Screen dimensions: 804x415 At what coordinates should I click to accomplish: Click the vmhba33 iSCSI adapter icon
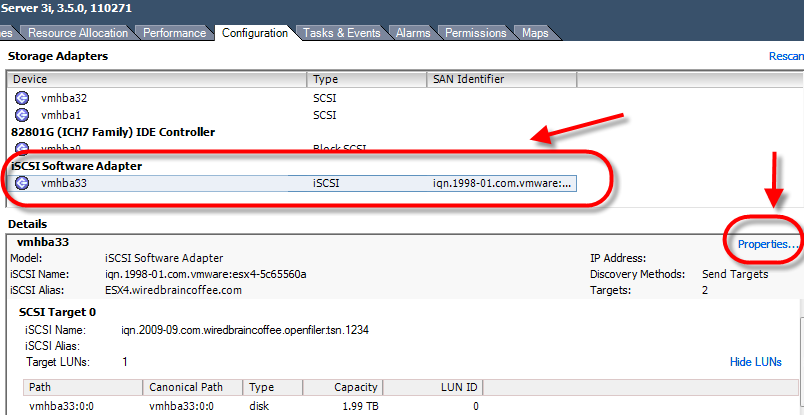pos(22,183)
